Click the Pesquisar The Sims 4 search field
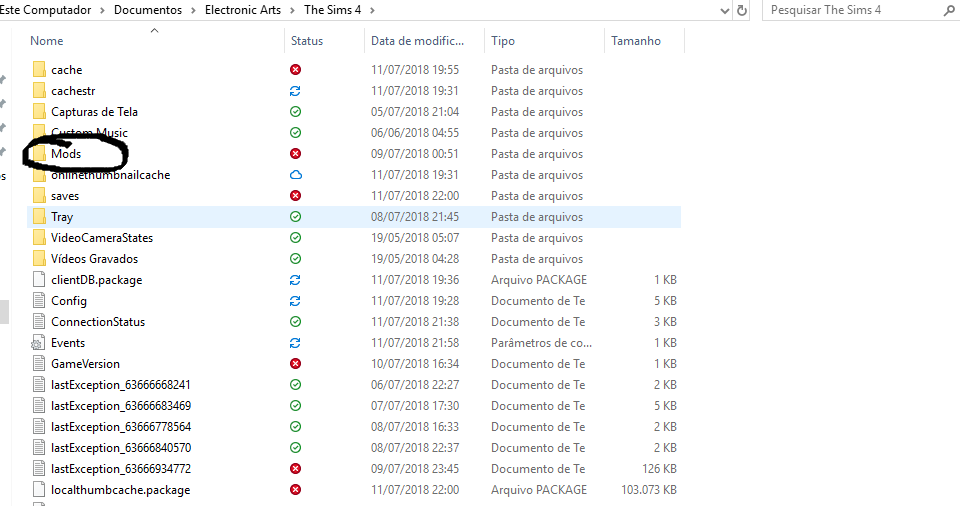This screenshot has height=506, width=960. pyautogui.click(x=856, y=10)
